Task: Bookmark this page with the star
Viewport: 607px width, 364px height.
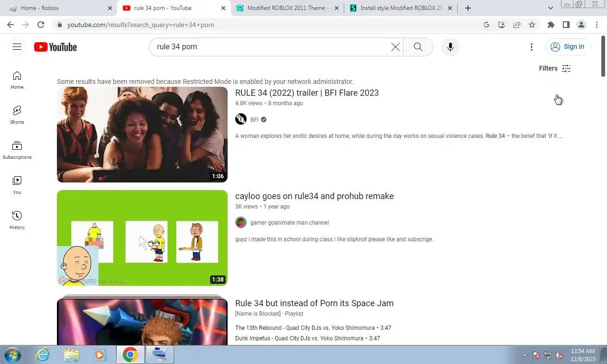Action: point(532,25)
